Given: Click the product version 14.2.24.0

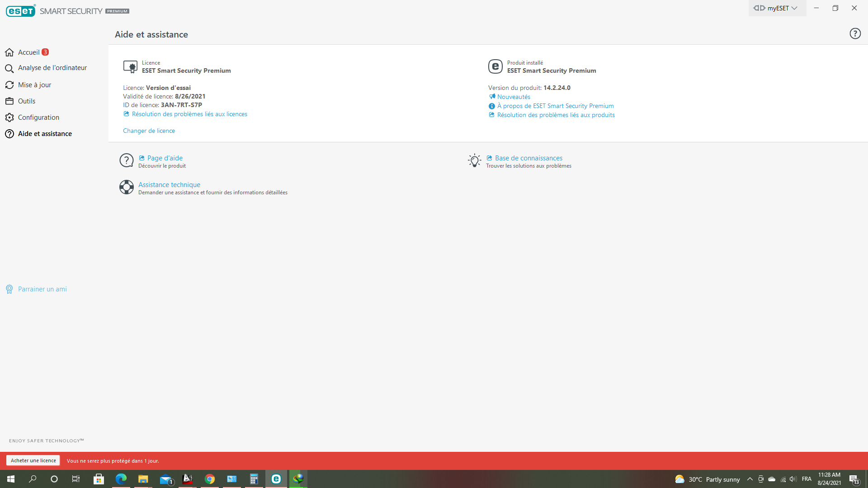Looking at the screenshot, I should click(557, 88).
